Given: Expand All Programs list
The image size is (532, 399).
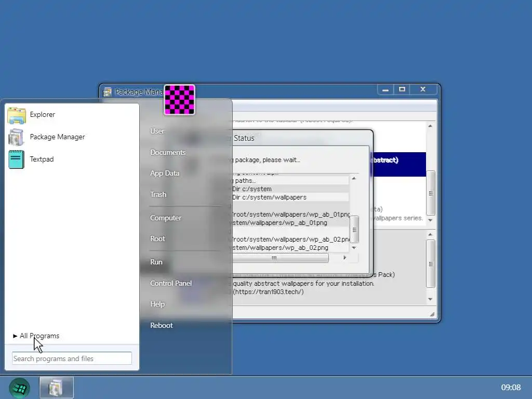Looking at the screenshot, I should click(36, 336).
